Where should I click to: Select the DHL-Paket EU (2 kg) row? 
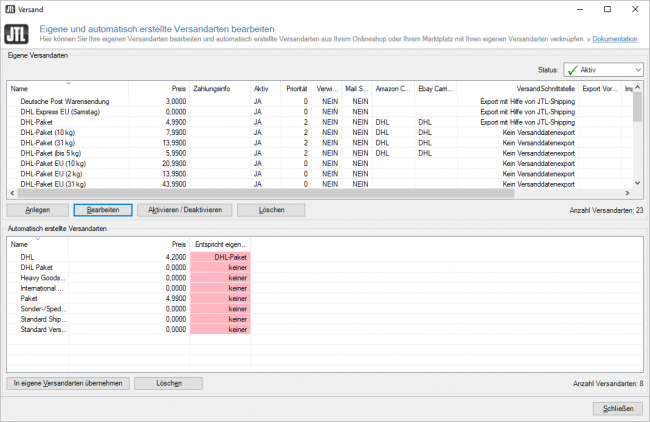(320, 174)
